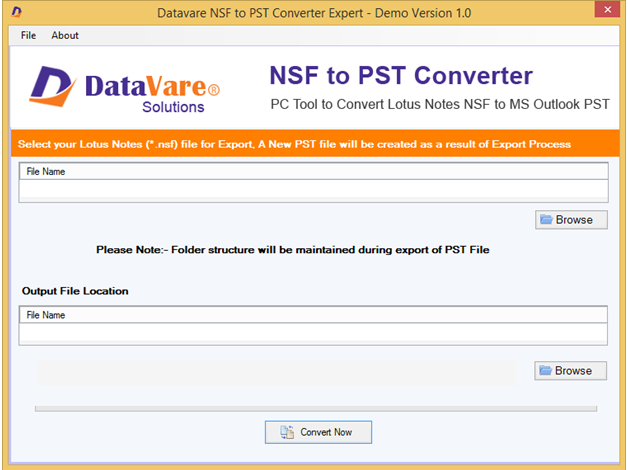This screenshot has height=470, width=628.
Task: Click the documents icon on Convert Now
Action: pyautogui.click(x=287, y=432)
